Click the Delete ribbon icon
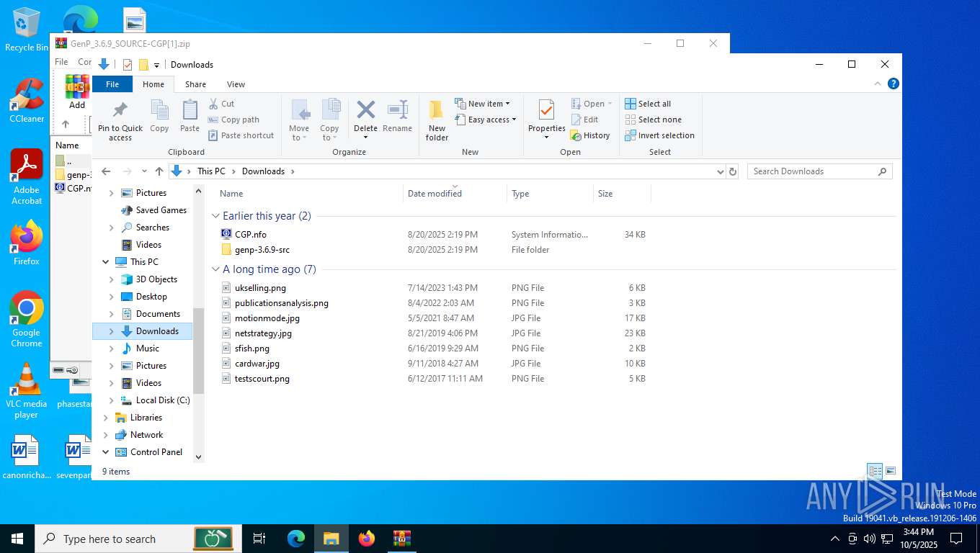Screen dimensions: 980x553 click(365, 110)
